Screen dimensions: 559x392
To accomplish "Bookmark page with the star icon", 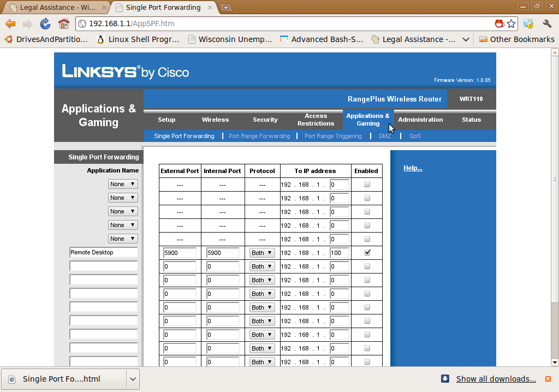I will [x=511, y=23].
